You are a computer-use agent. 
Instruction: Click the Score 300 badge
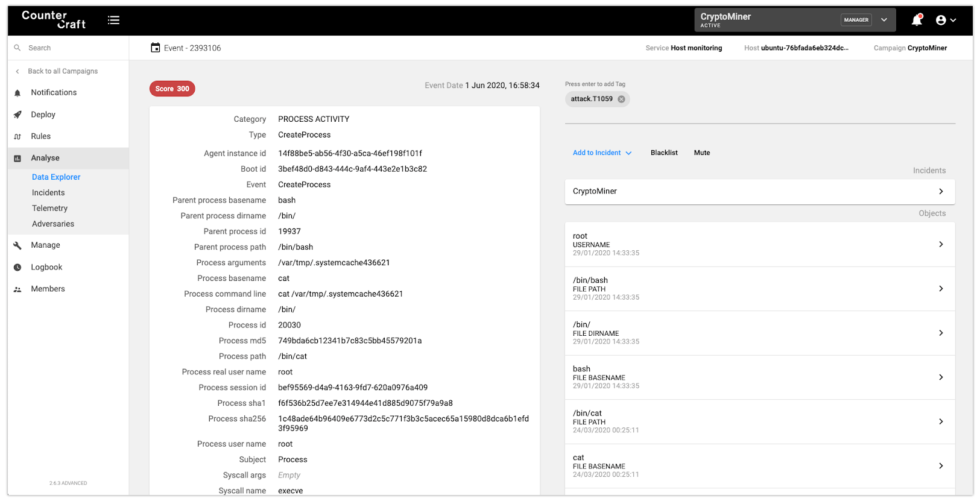172,89
